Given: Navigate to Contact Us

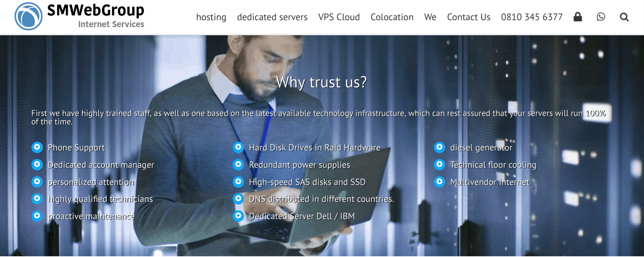Looking at the screenshot, I should [468, 17].
